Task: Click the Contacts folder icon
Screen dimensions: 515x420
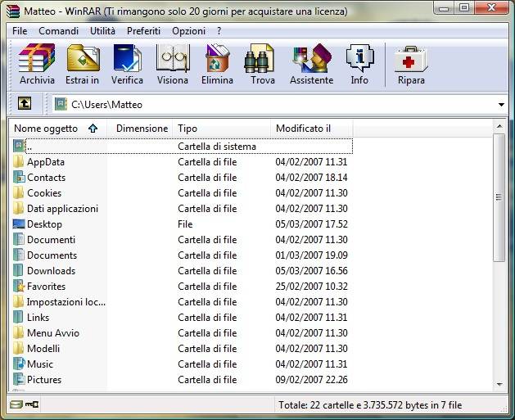Action: (x=19, y=178)
